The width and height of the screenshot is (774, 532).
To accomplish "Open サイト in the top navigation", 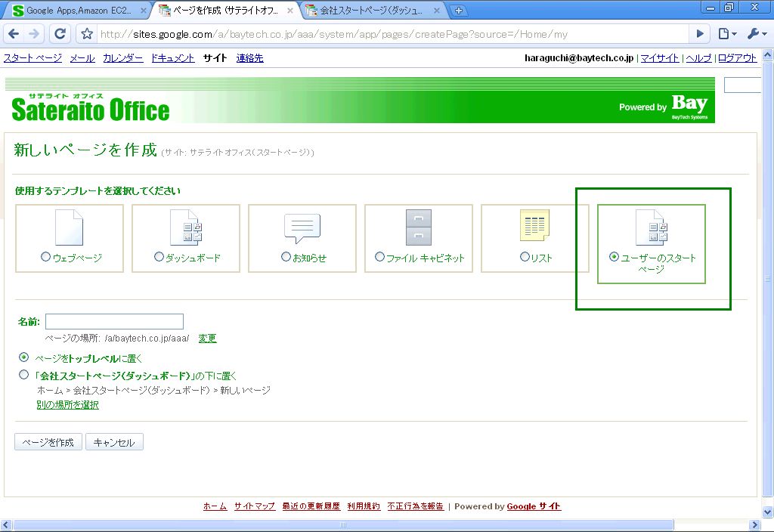I will tap(215, 57).
